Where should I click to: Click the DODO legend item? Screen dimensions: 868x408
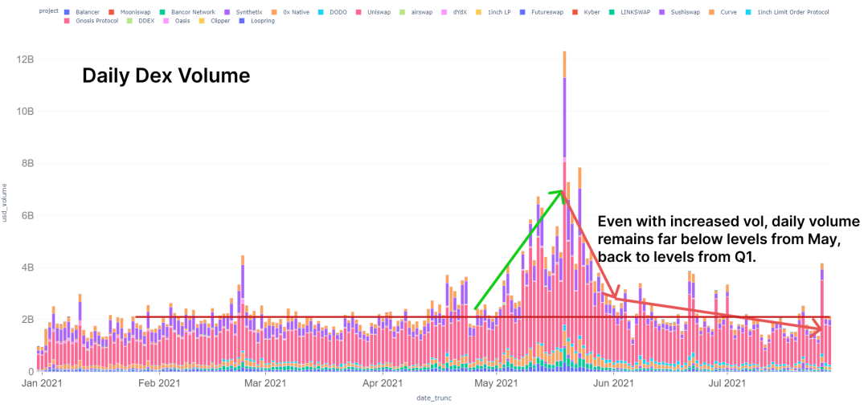pyautogui.click(x=331, y=11)
